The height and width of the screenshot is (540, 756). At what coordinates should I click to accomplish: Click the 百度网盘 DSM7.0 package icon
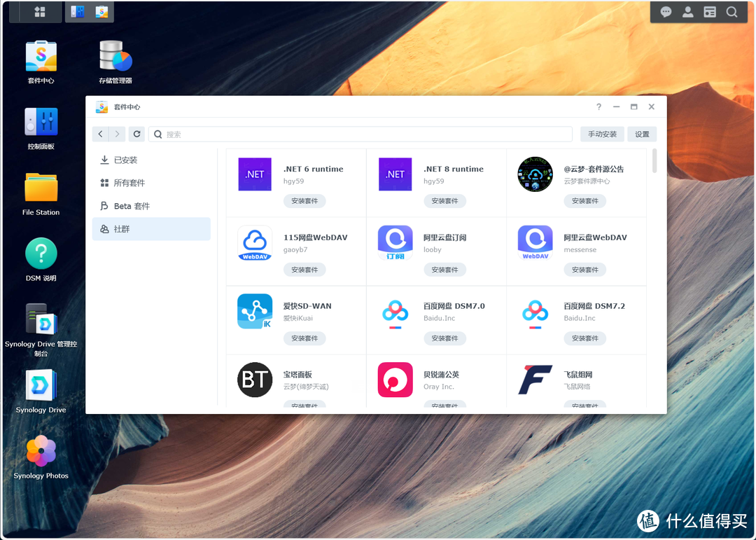pos(395,314)
